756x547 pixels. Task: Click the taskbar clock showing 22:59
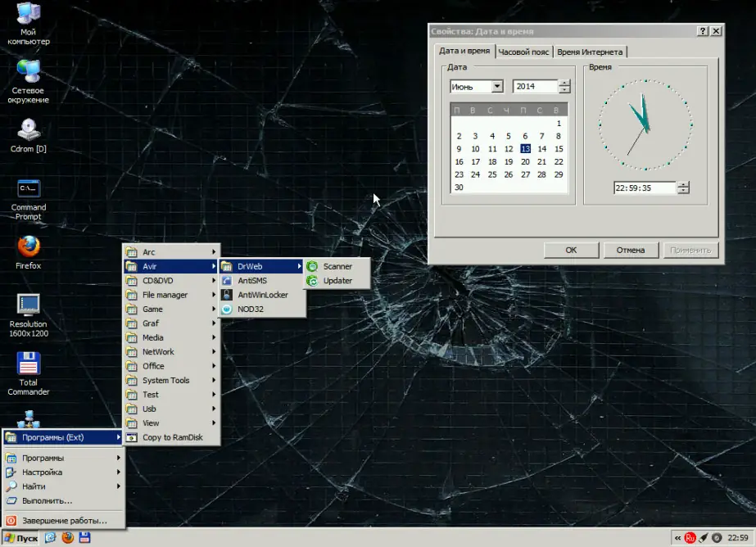click(x=738, y=538)
